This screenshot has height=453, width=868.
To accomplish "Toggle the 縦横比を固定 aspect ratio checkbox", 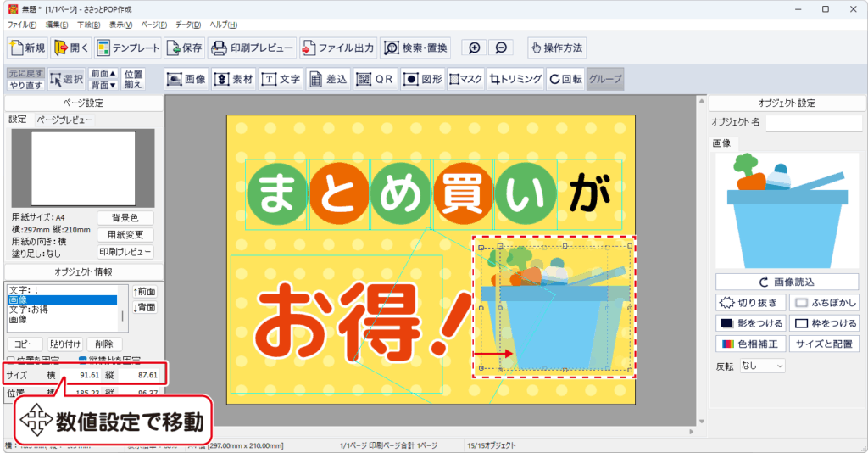I will 83,358.
